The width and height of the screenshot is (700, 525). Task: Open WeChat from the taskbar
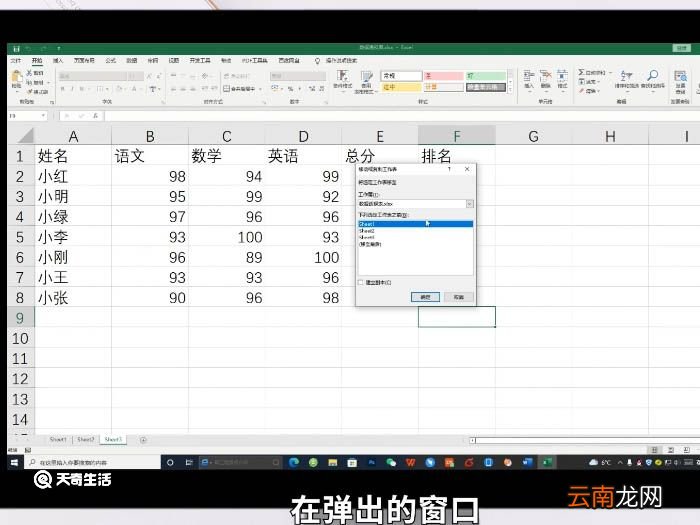tap(391, 462)
